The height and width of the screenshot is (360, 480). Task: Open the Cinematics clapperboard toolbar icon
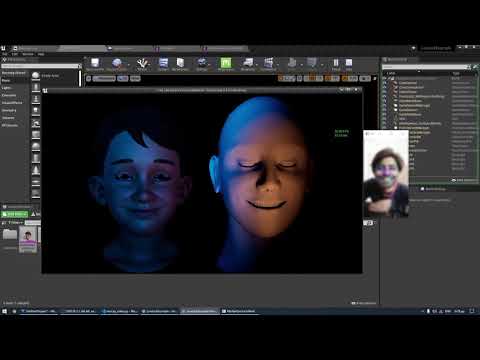(x=268, y=64)
